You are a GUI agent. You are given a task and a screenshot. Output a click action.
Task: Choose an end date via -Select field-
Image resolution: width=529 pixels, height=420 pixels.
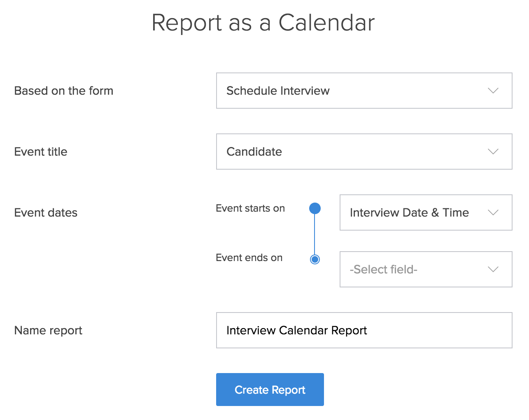[x=426, y=269]
